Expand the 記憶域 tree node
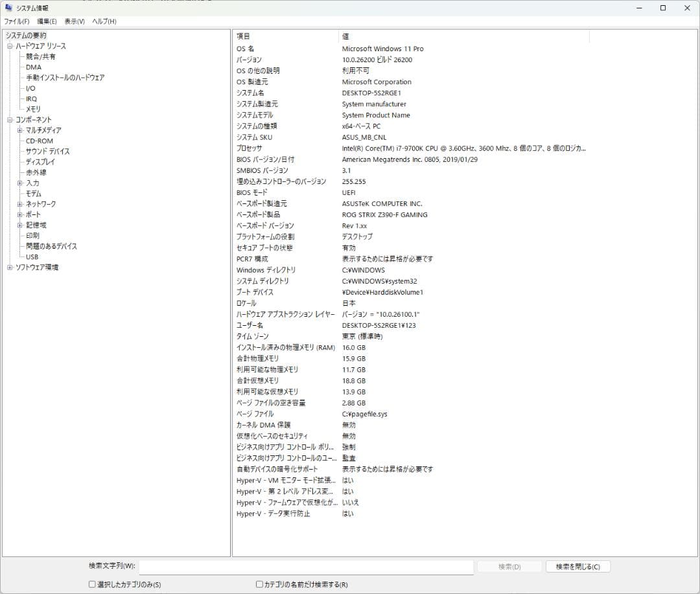The height and width of the screenshot is (594, 700). [20, 225]
